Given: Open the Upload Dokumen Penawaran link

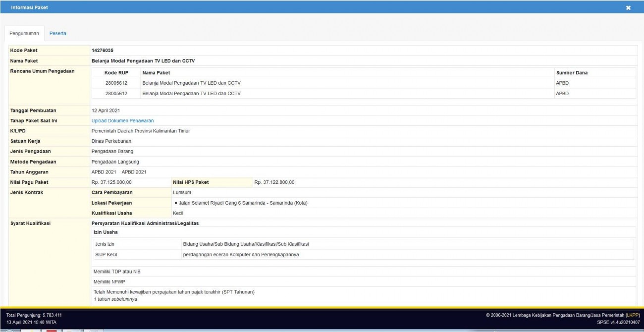Looking at the screenshot, I should (x=122, y=120).
